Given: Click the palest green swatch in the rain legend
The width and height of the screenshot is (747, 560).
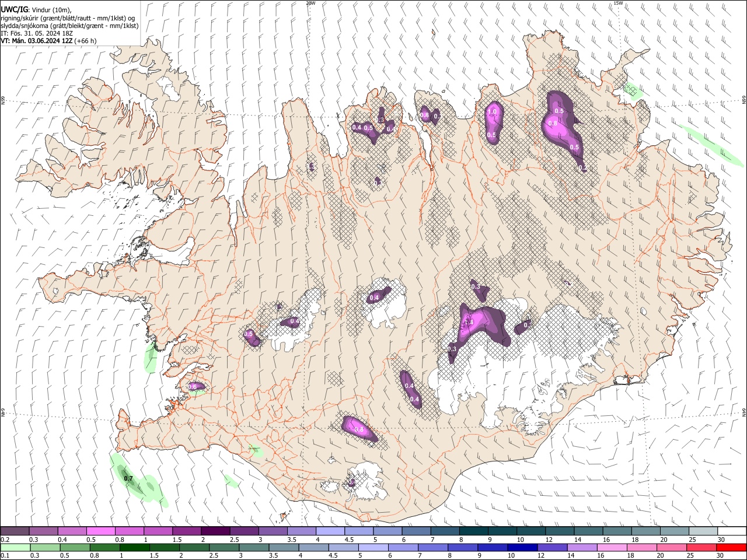Looking at the screenshot, I should (x=15, y=547).
